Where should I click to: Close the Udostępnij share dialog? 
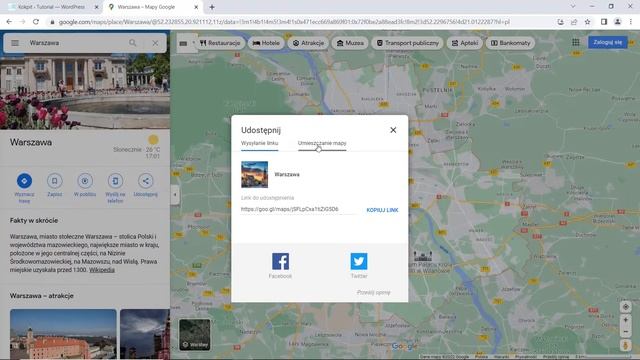point(393,130)
